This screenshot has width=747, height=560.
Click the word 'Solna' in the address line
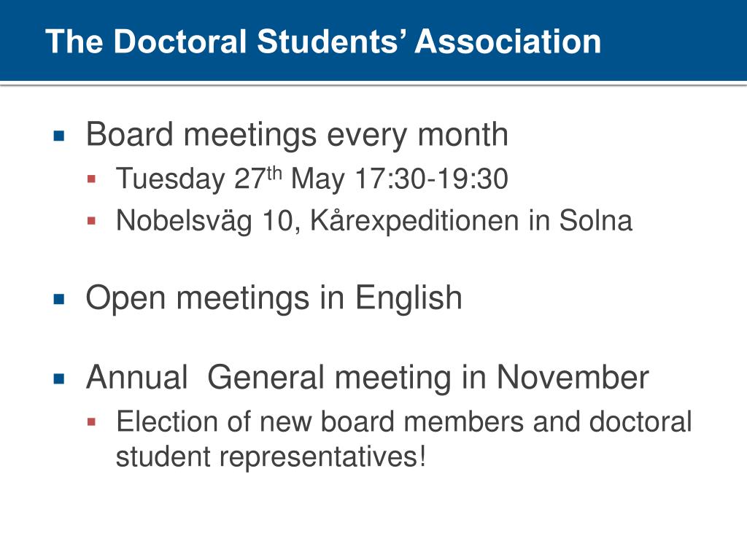(595, 221)
